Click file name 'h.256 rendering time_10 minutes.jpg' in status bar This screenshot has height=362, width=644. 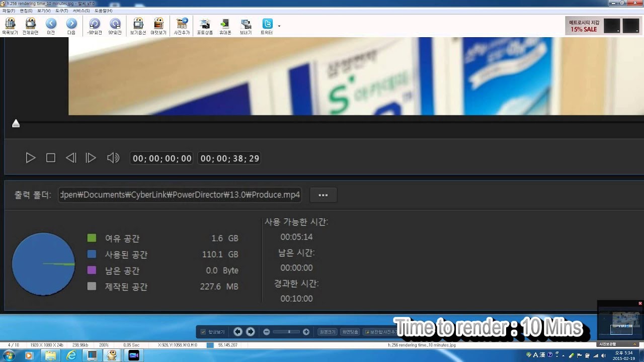(422, 345)
